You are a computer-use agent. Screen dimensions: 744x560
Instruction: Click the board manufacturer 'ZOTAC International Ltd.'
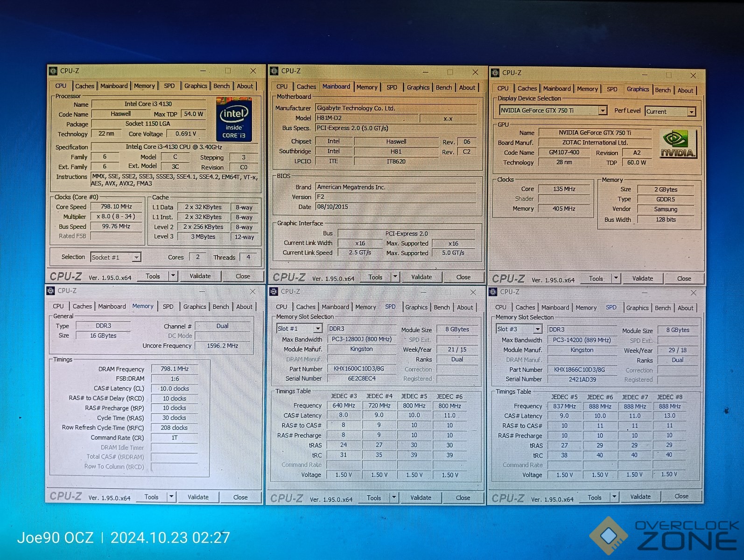click(595, 143)
